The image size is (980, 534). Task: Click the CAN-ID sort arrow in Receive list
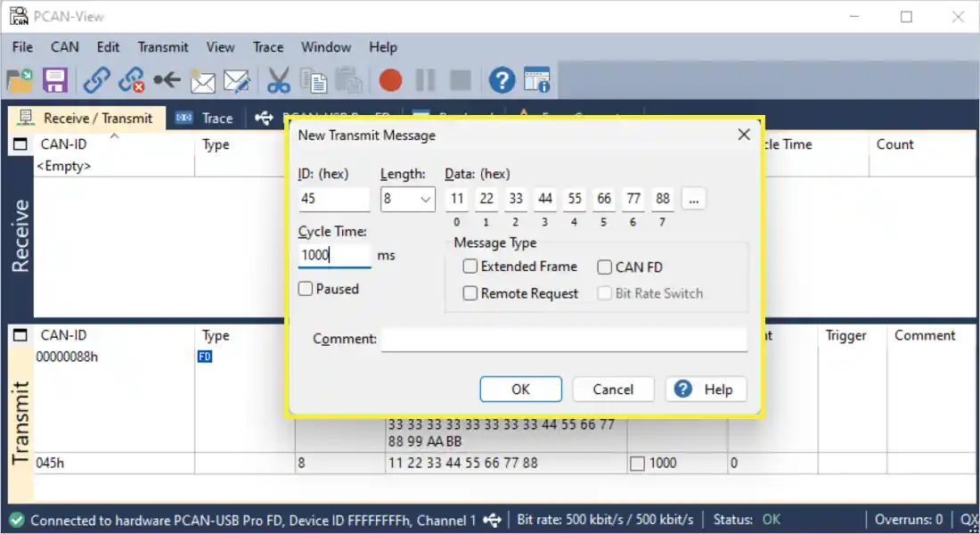[114, 136]
